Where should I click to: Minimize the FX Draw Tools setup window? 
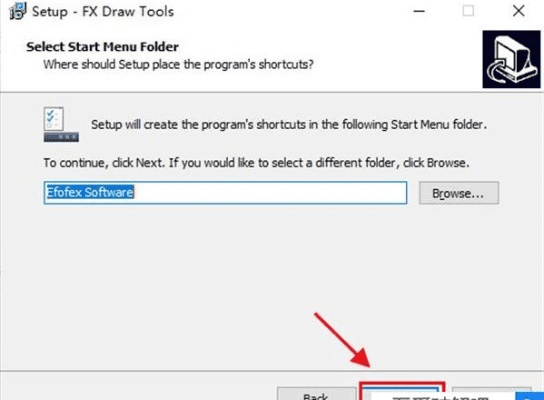pos(419,11)
